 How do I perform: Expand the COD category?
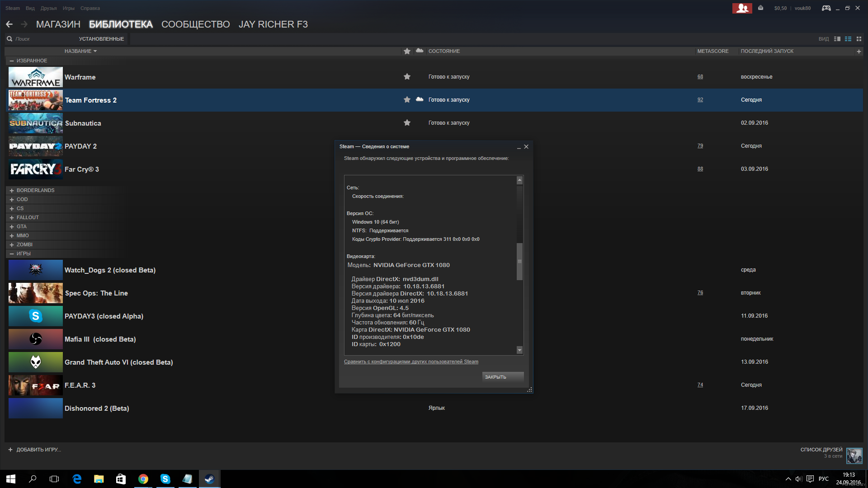(x=12, y=200)
